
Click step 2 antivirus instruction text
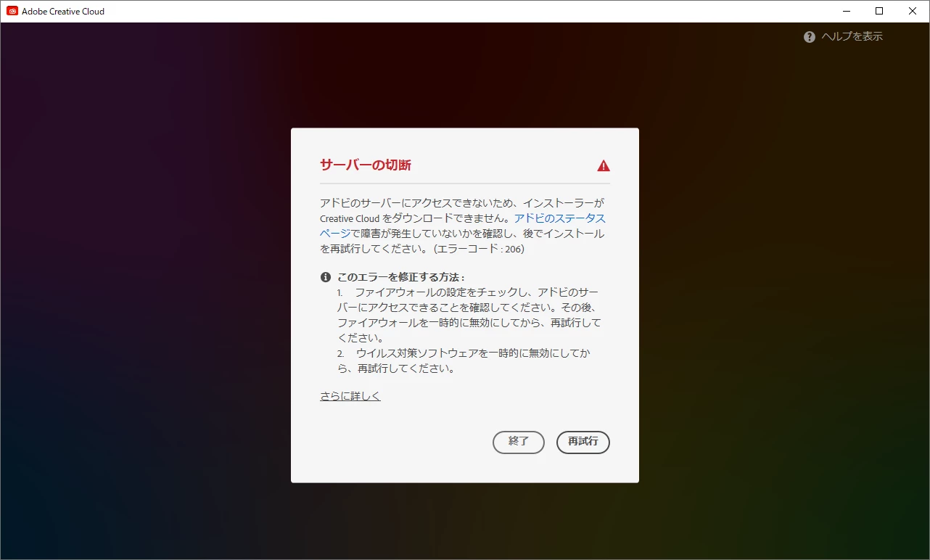(x=464, y=361)
